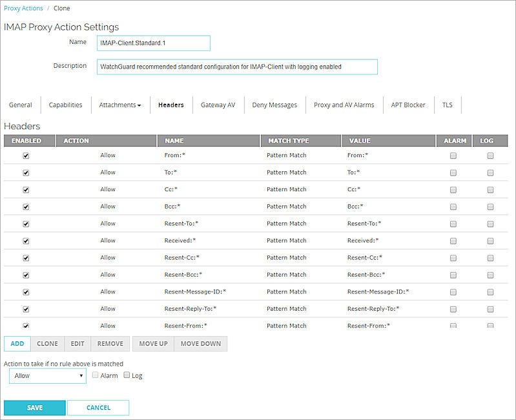Viewport: 516px width, 420px height.
Task: Switch to the Gateway AV tab
Action: pos(218,105)
